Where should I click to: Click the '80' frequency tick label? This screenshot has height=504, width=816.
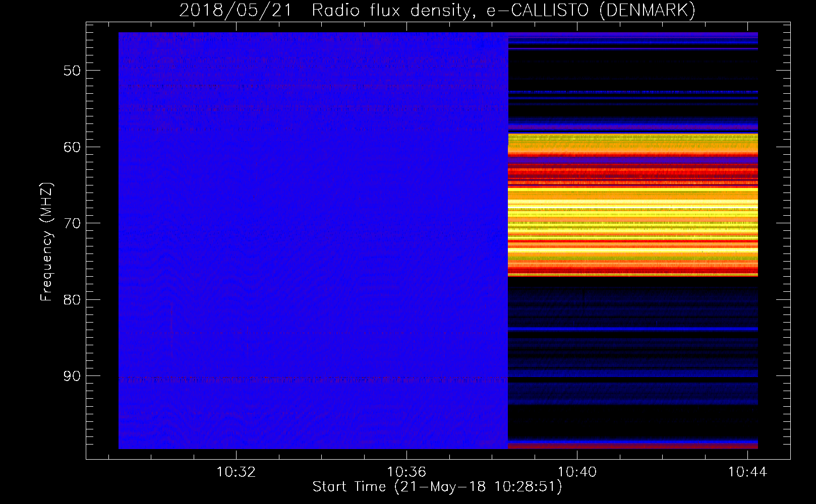click(x=72, y=299)
